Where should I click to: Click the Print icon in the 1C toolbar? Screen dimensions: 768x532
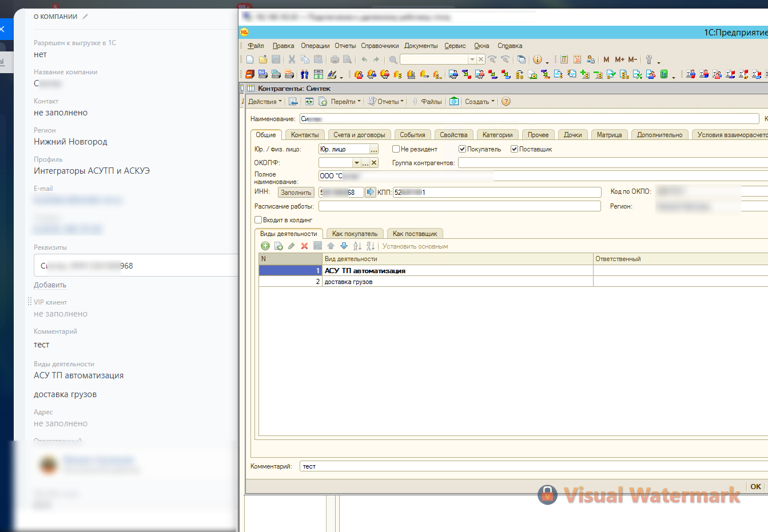click(335, 59)
